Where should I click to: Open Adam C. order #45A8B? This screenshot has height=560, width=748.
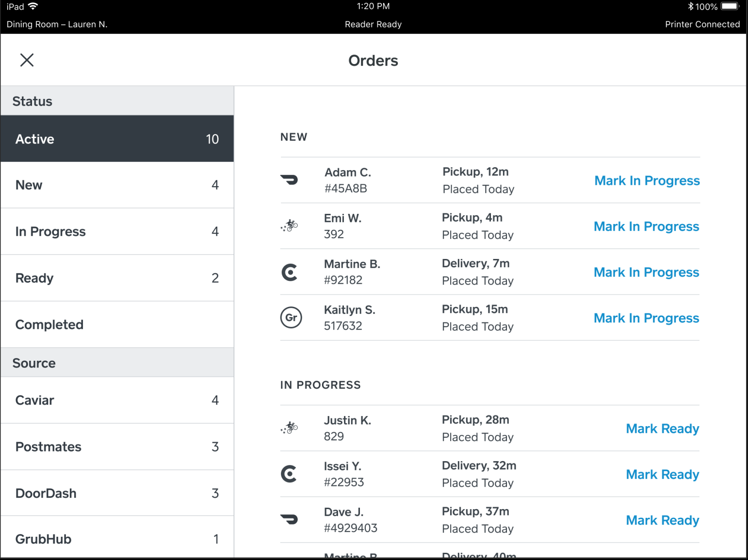tap(490, 180)
